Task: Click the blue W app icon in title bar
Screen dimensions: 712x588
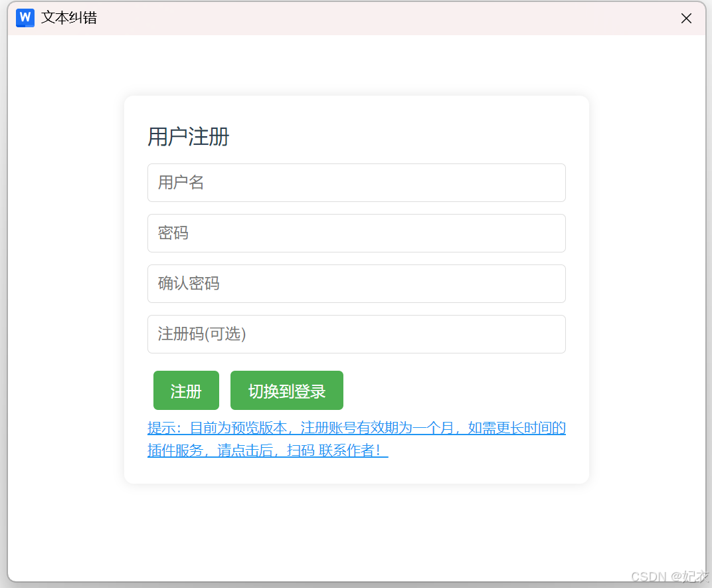Action: click(x=25, y=18)
